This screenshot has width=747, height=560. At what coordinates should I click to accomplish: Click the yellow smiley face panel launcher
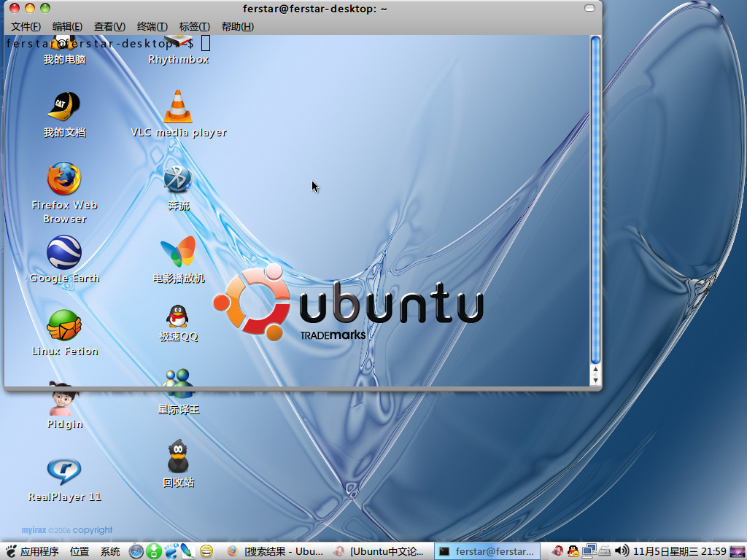(x=206, y=551)
